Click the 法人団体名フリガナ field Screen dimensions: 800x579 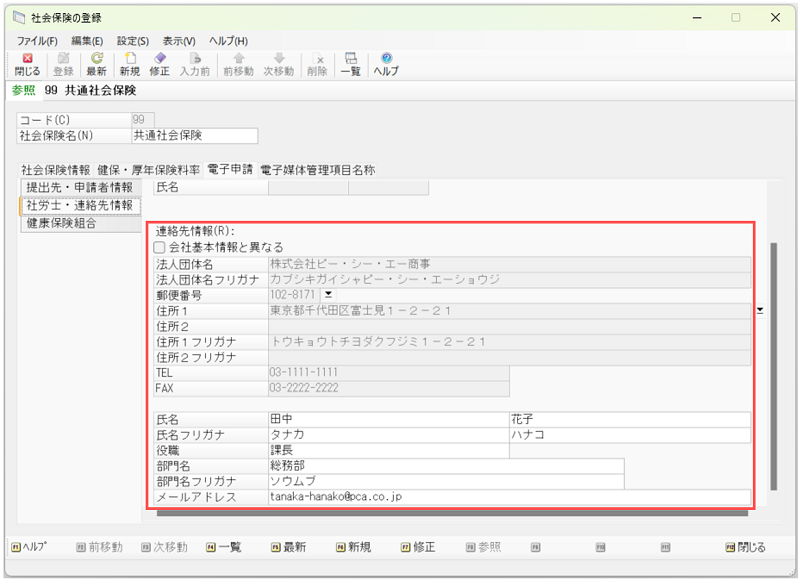[x=509, y=280]
